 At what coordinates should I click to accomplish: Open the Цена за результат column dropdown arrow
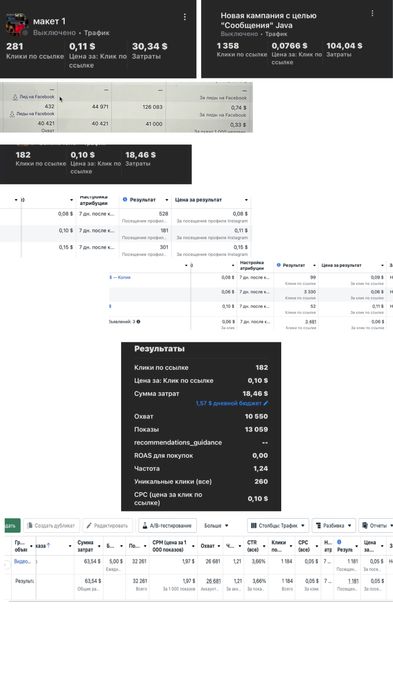click(246, 200)
